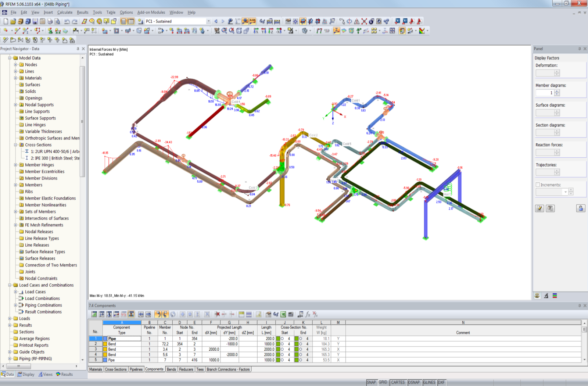Click the fx formula icon in table toolbar
Screen dimensions: 588x386
click(x=308, y=314)
